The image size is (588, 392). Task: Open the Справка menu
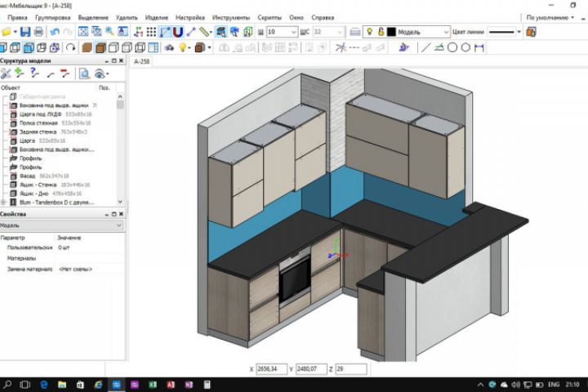(x=323, y=18)
